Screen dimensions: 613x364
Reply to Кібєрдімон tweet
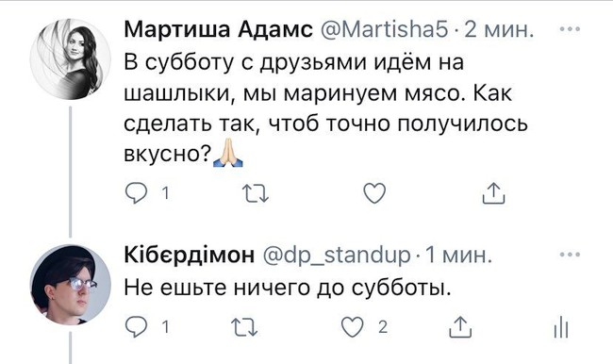point(136,327)
